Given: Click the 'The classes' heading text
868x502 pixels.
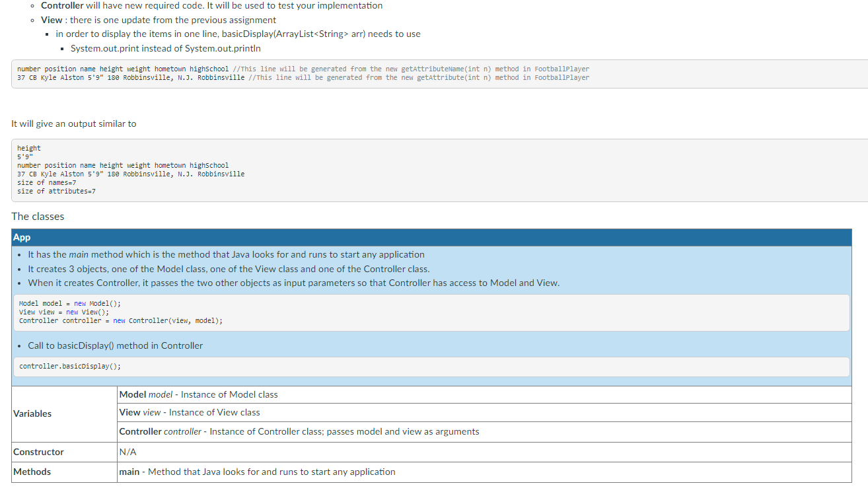Looking at the screenshot, I should tap(38, 217).
